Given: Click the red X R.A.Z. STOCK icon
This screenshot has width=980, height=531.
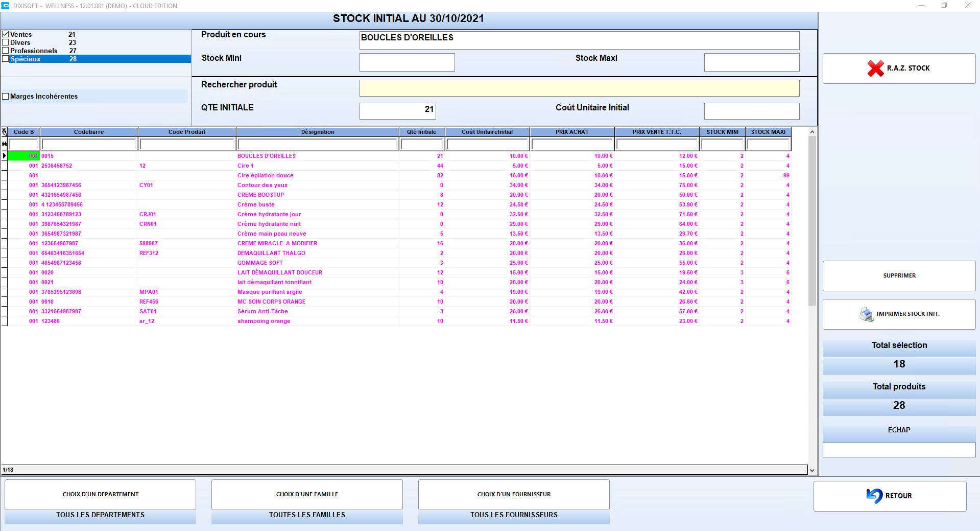Looking at the screenshot, I should pos(875,68).
